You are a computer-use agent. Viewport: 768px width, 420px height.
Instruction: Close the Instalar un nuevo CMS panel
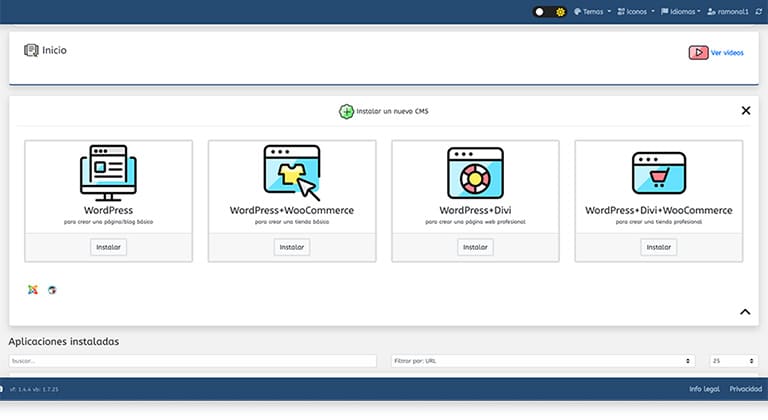click(745, 111)
